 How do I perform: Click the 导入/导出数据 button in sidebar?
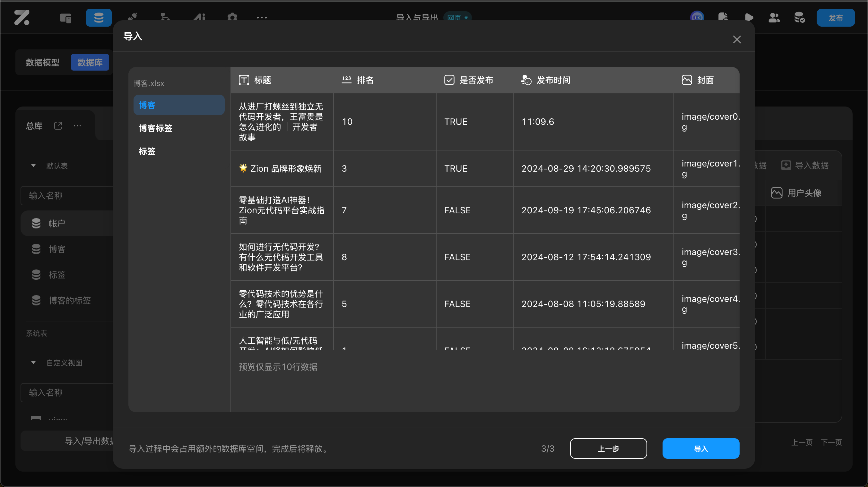pos(67,441)
